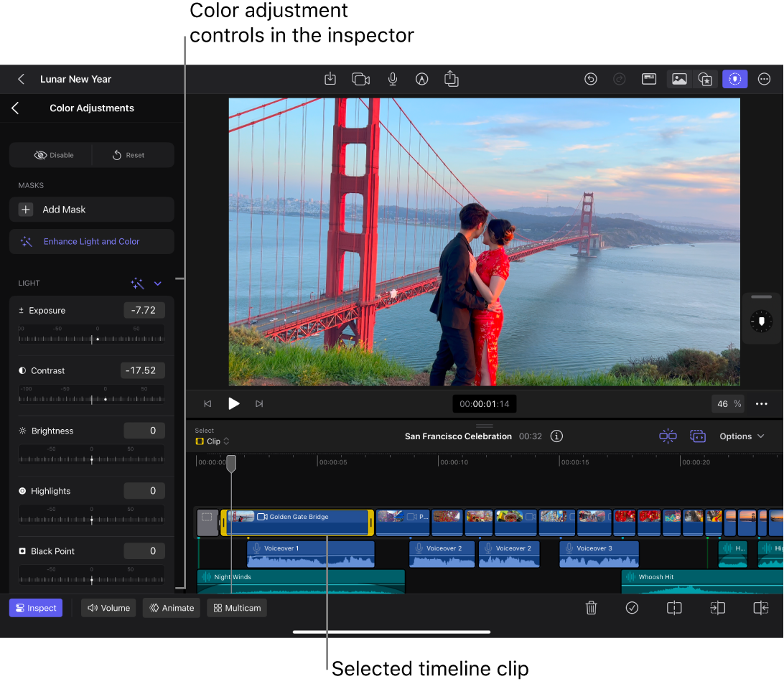Adjust the Brightness slider

coord(91,456)
